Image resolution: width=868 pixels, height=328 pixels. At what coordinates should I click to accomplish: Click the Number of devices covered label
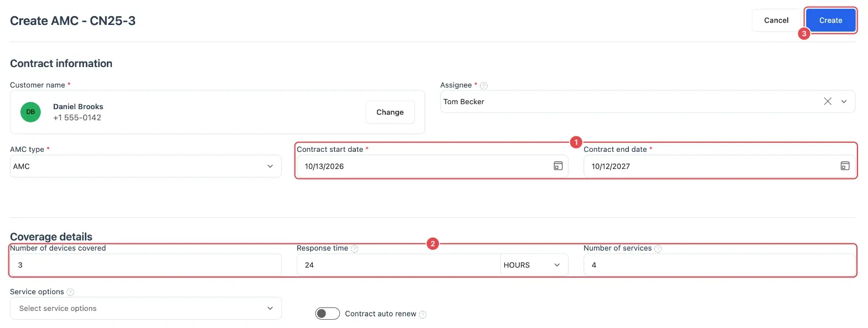[x=58, y=248]
